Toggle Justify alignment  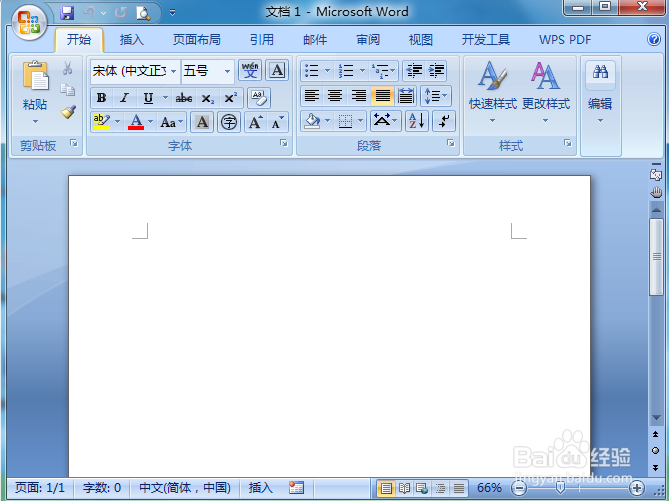tap(382, 96)
